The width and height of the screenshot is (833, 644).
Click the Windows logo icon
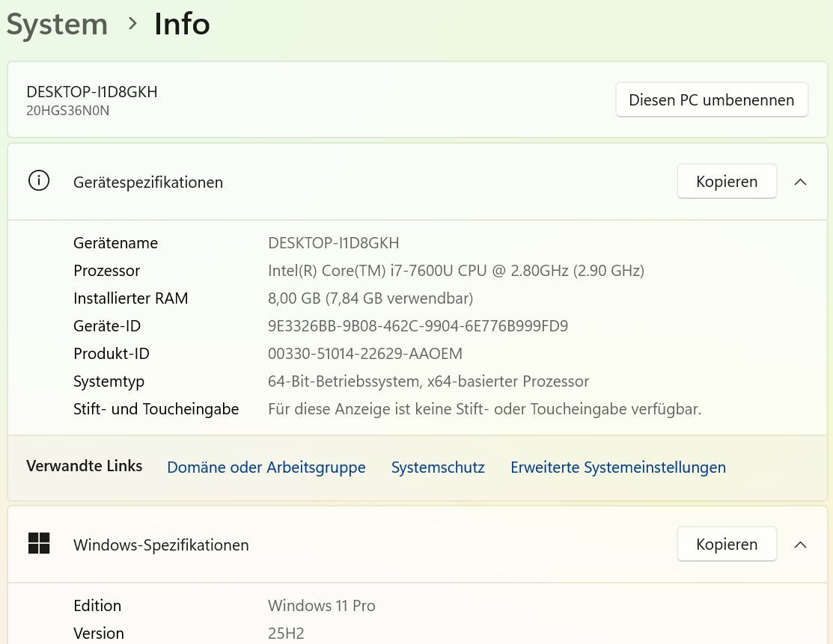click(x=39, y=544)
